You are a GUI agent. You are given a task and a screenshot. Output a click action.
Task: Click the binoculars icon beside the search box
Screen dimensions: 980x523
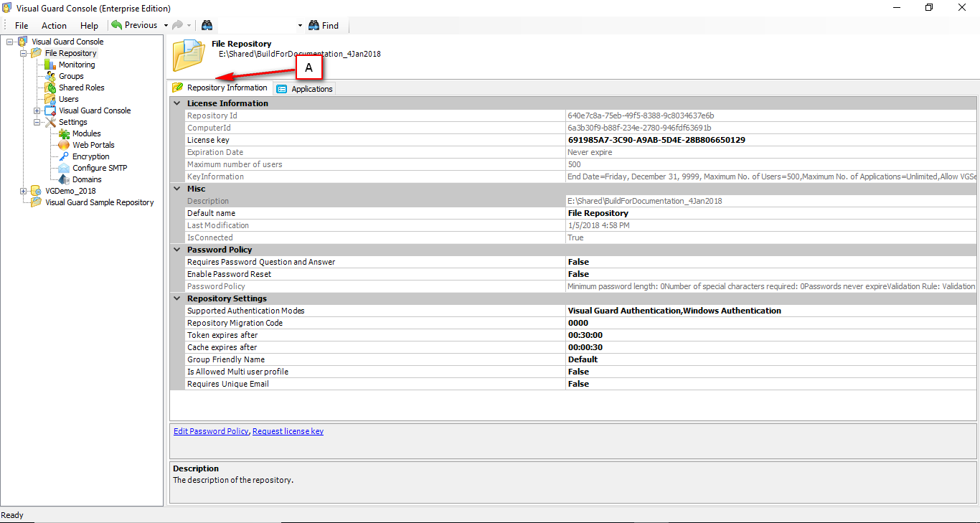[x=207, y=25]
